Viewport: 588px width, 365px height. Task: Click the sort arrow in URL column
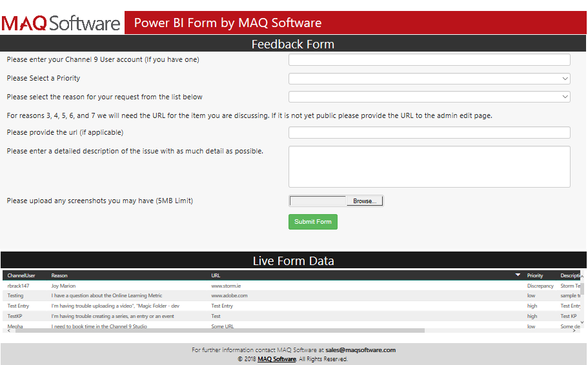click(518, 275)
